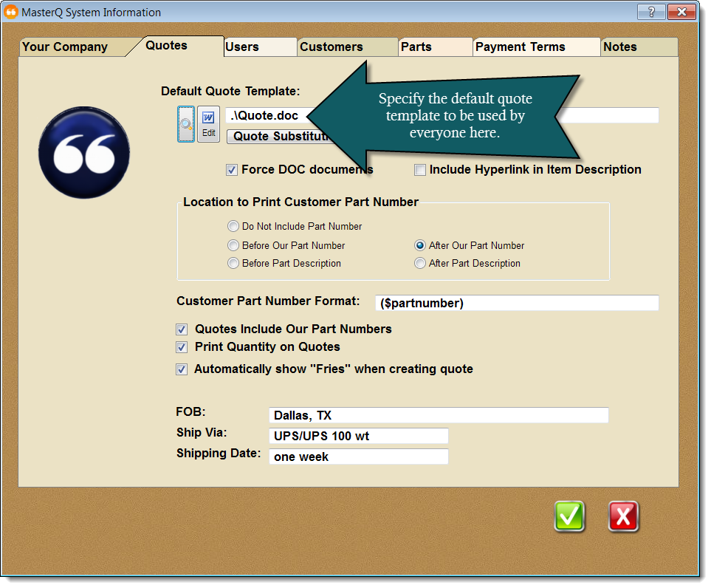The width and height of the screenshot is (711, 588).
Task: Select After Part Description radio option
Action: (420, 264)
